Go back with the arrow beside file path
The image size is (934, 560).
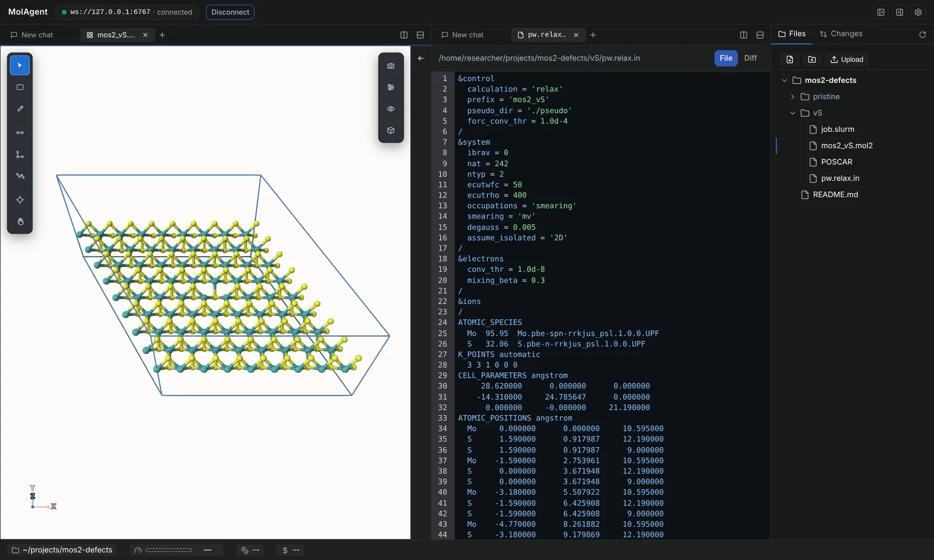click(x=421, y=58)
